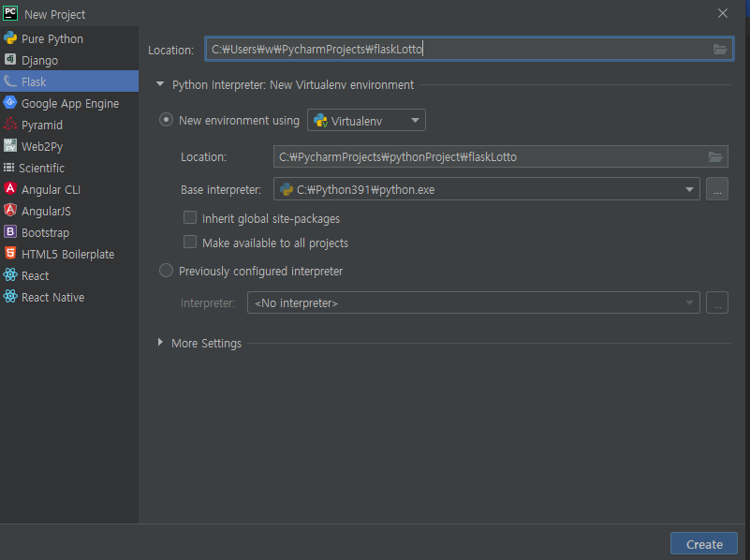The width and height of the screenshot is (750, 560).
Task: Browse folder for project Location
Action: 720,49
